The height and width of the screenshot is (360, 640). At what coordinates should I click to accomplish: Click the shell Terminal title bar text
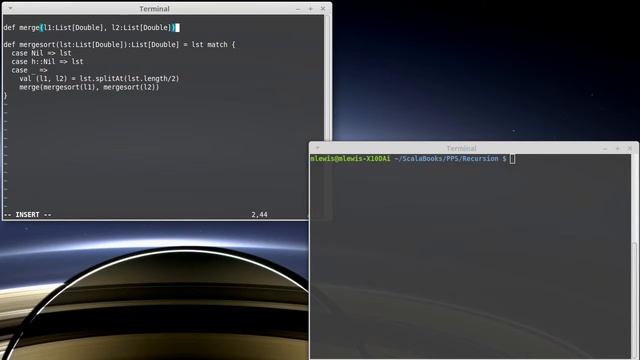pyautogui.click(x=461, y=148)
